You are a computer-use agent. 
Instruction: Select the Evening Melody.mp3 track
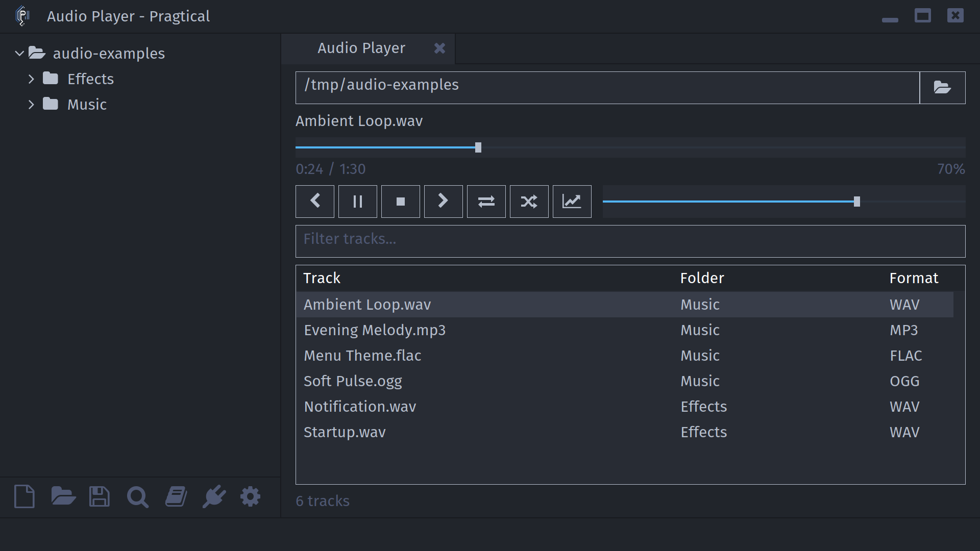point(625,330)
